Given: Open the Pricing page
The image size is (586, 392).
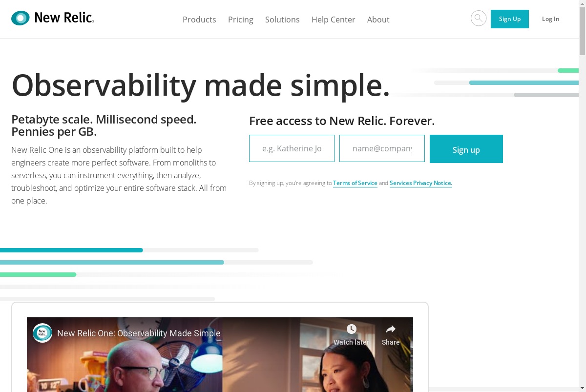Looking at the screenshot, I should [x=241, y=20].
